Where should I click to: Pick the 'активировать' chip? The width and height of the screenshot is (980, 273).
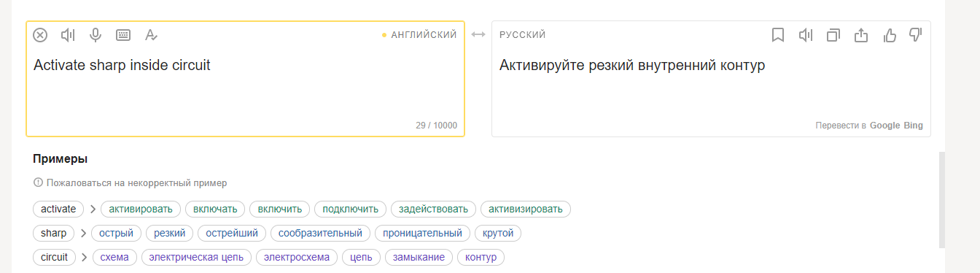(x=141, y=209)
